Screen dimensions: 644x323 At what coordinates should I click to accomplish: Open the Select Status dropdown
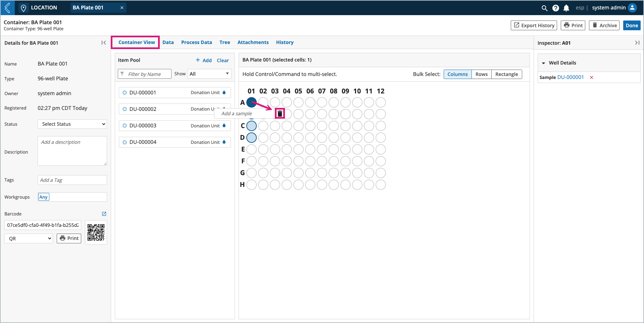pyautogui.click(x=72, y=124)
